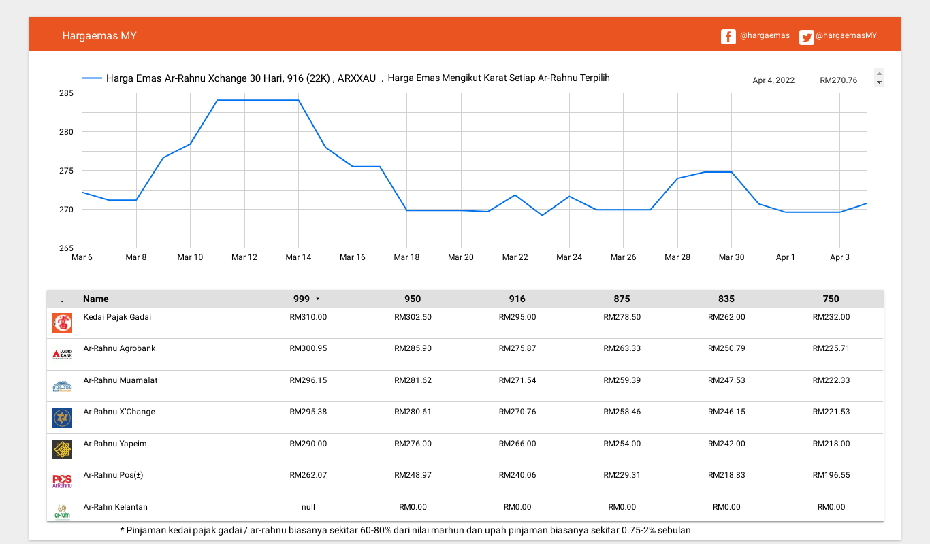The image size is (930, 560).
Task: Click the 265 y-axis label
Action: click(67, 248)
